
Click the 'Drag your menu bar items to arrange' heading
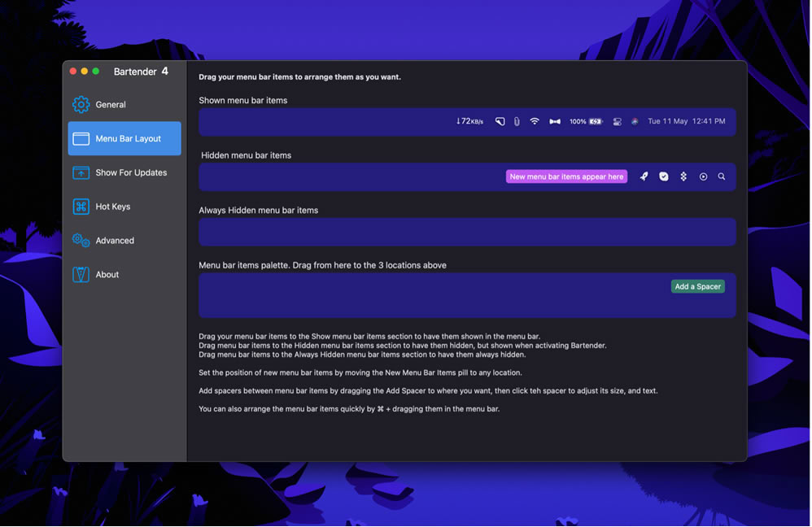click(x=300, y=77)
